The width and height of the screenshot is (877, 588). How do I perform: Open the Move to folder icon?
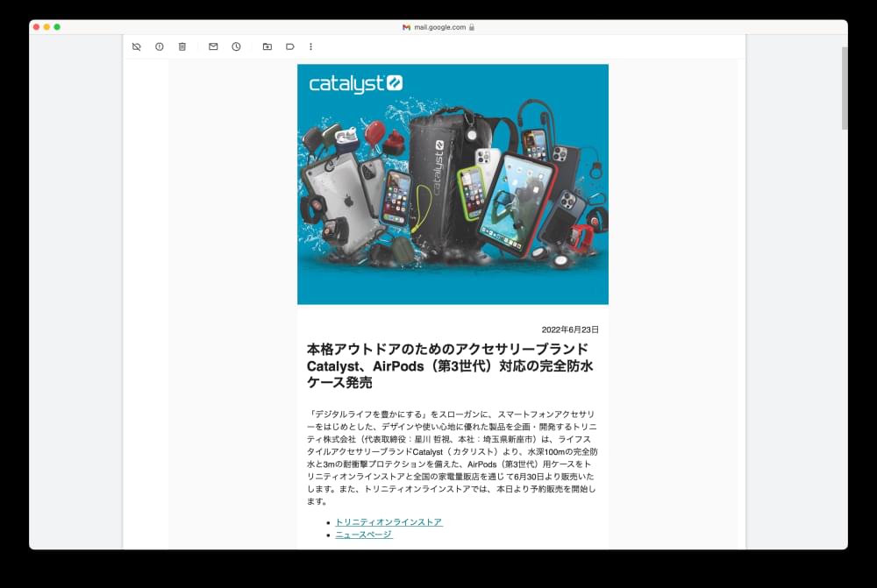(x=267, y=47)
